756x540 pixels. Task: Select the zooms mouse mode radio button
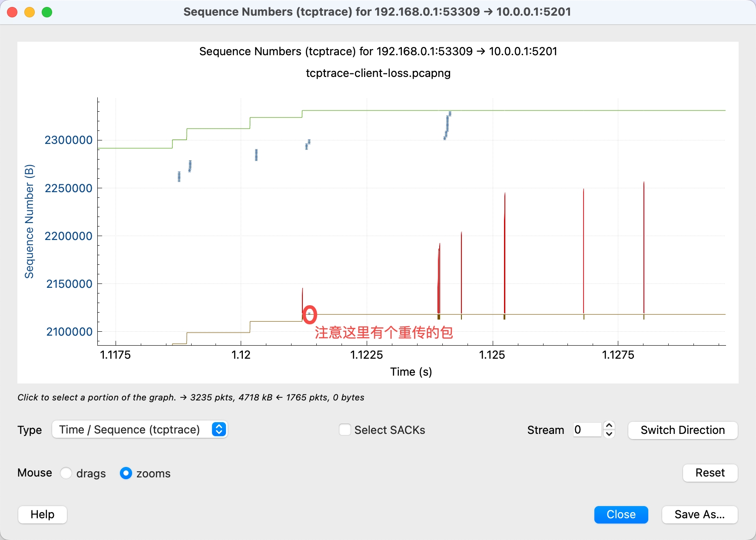126,473
